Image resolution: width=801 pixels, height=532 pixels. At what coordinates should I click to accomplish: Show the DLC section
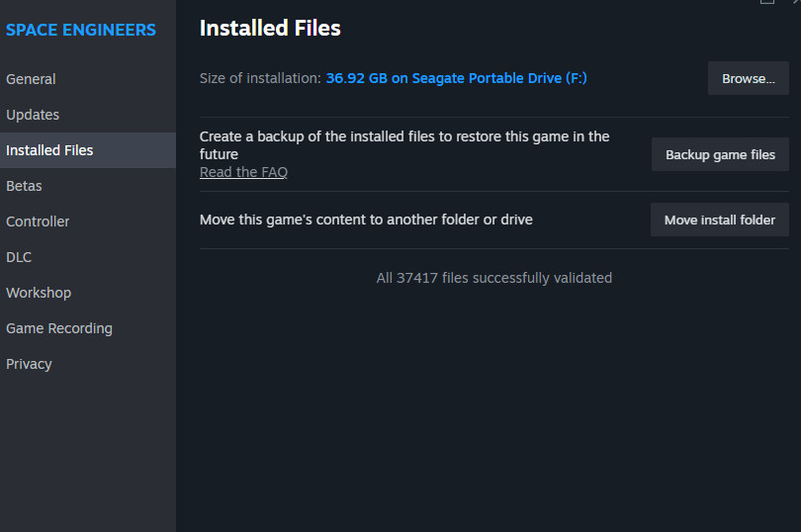19,257
